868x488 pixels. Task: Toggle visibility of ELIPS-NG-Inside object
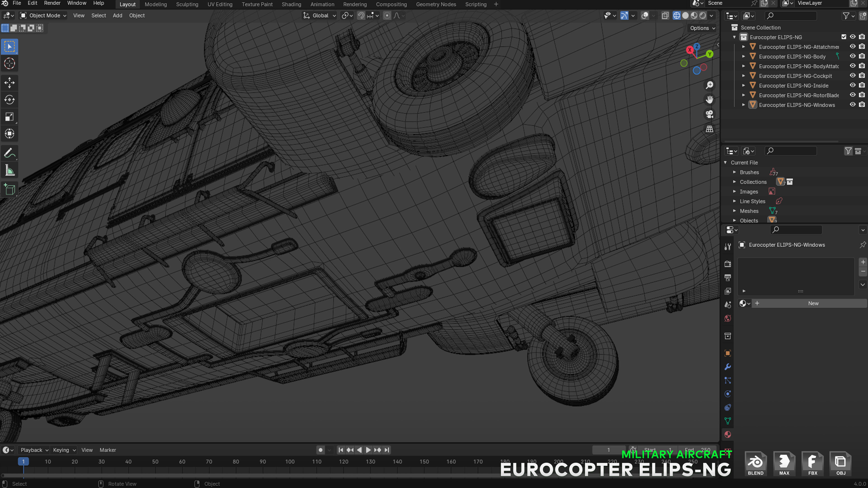tap(852, 85)
